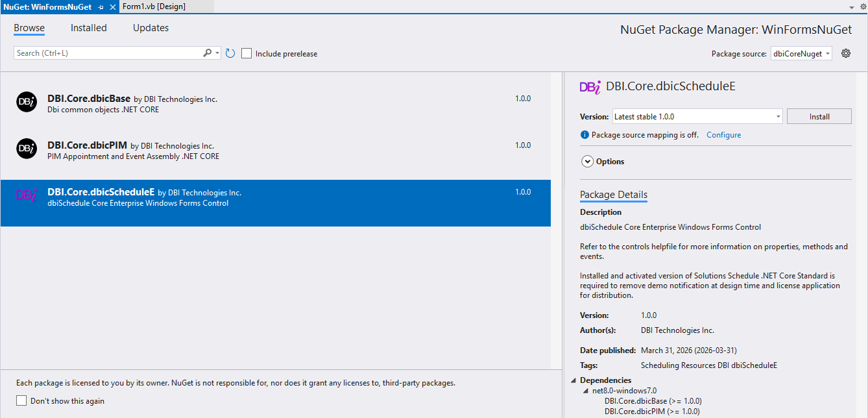Click the PIM Appointment and Event Assembly text

[134, 156]
